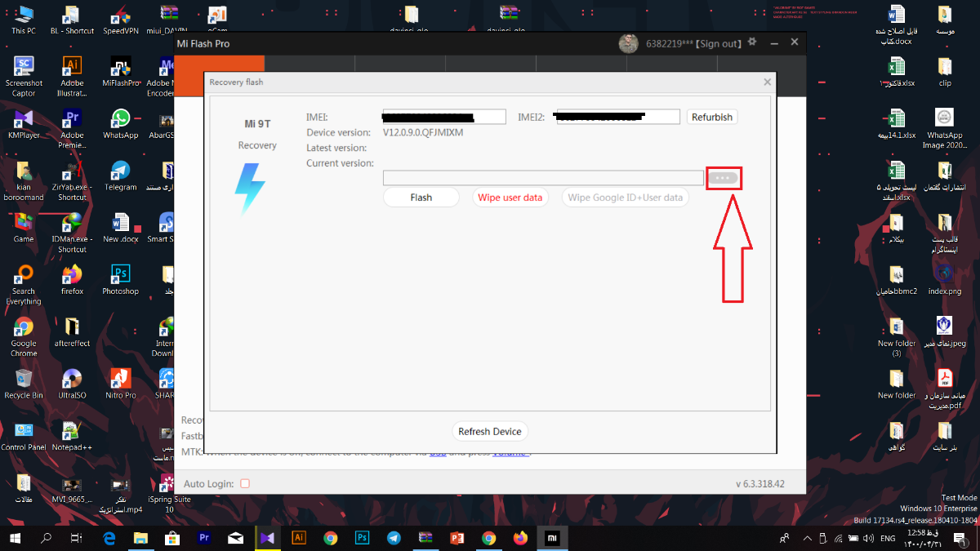Screen dimensions: 980x551
Task: Open Microsoft Store from taskbar
Action: click(x=172, y=538)
